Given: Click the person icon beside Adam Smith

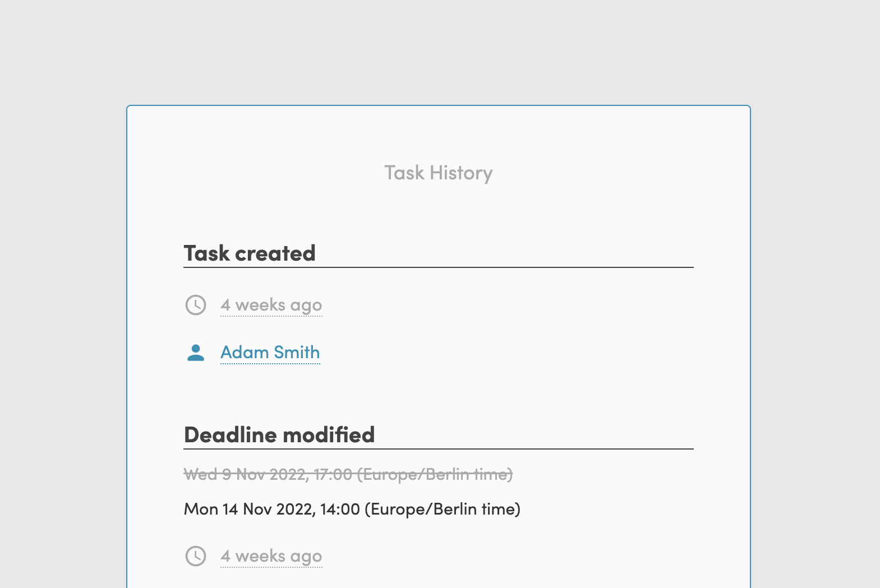Looking at the screenshot, I should coord(196,353).
